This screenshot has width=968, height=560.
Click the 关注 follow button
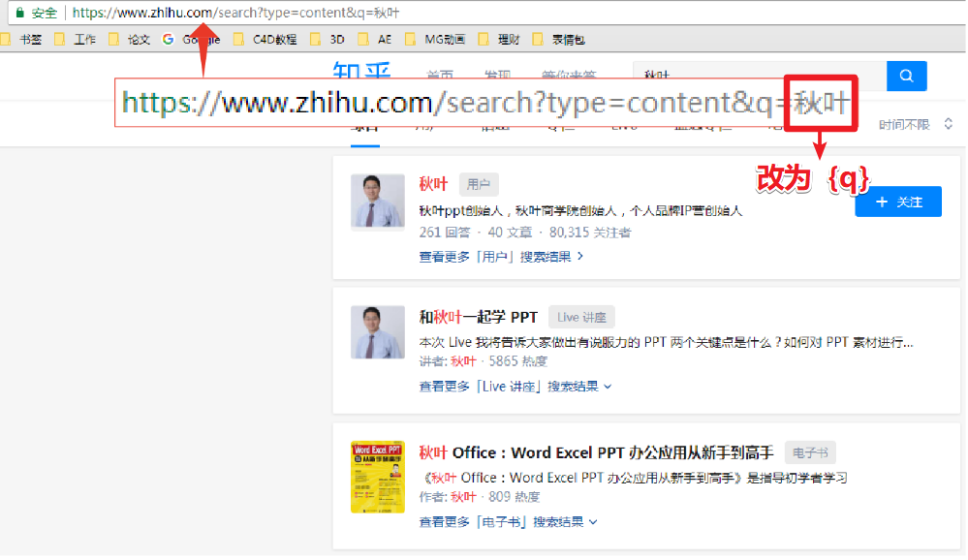[x=898, y=202]
